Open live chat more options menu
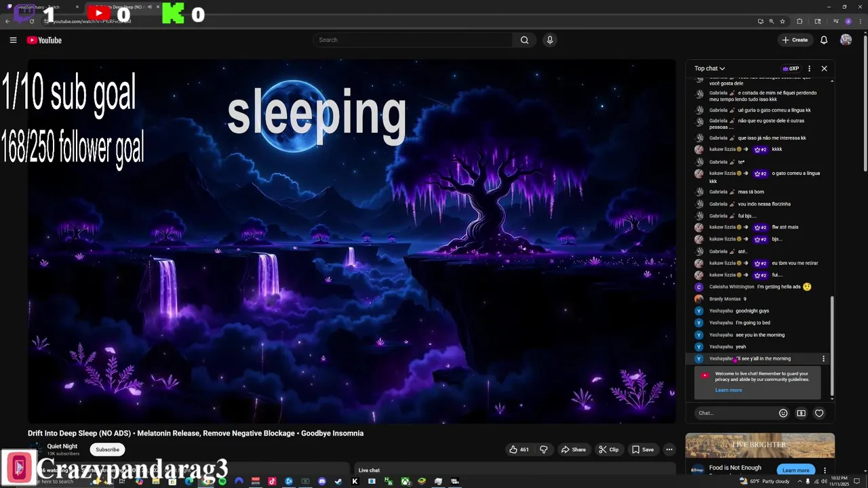This screenshot has height=488, width=868. tap(809, 68)
